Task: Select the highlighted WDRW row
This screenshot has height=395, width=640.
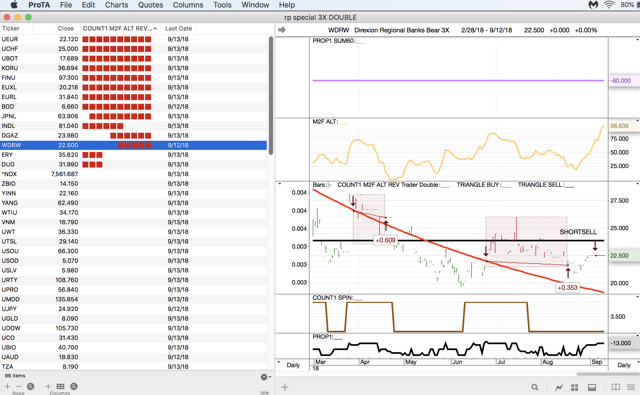Action: click(x=133, y=145)
